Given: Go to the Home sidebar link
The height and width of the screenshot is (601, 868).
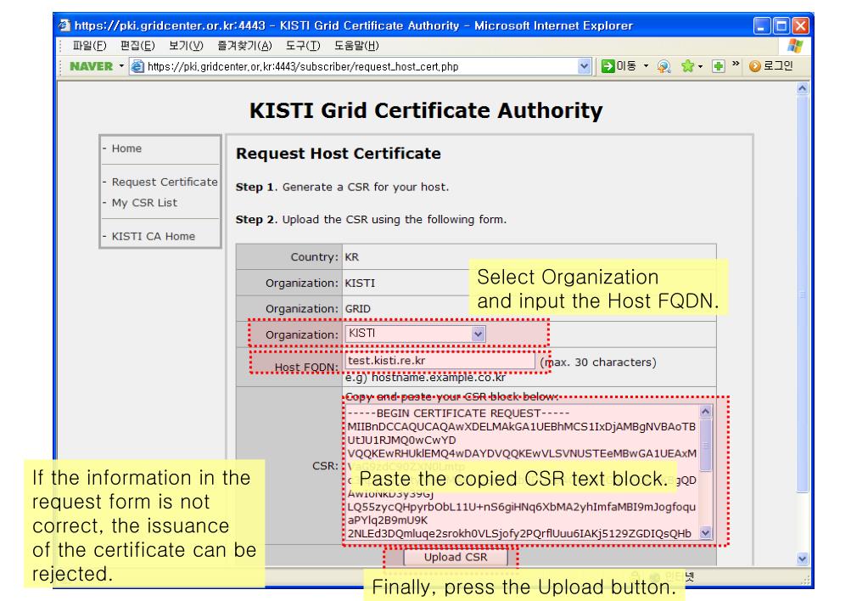Looking at the screenshot, I should pyautogui.click(x=126, y=149).
